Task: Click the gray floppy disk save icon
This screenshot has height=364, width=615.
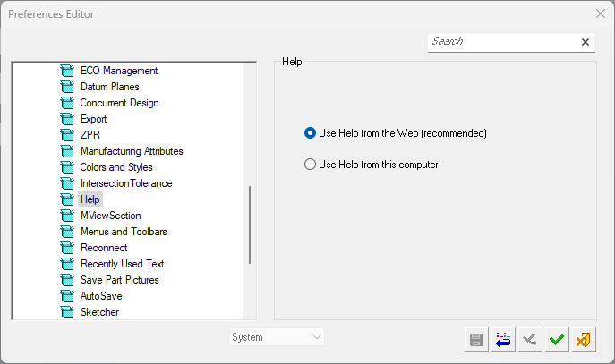Action: tap(476, 339)
